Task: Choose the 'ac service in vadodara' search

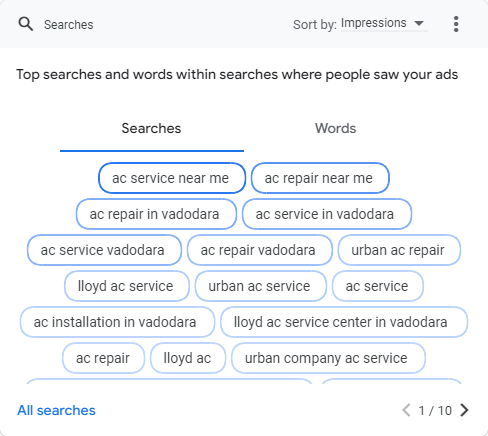Action: [327, 214]
